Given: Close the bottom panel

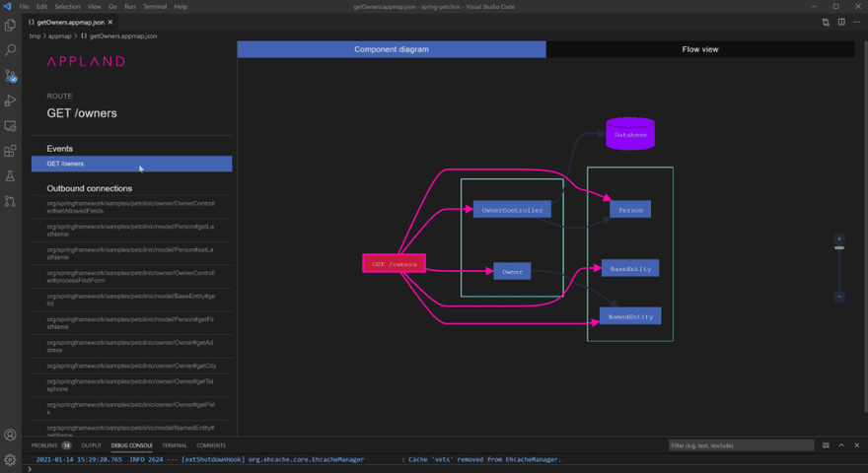Looking at the screenshot, I should pyautogui.click(x=857, y=445).
